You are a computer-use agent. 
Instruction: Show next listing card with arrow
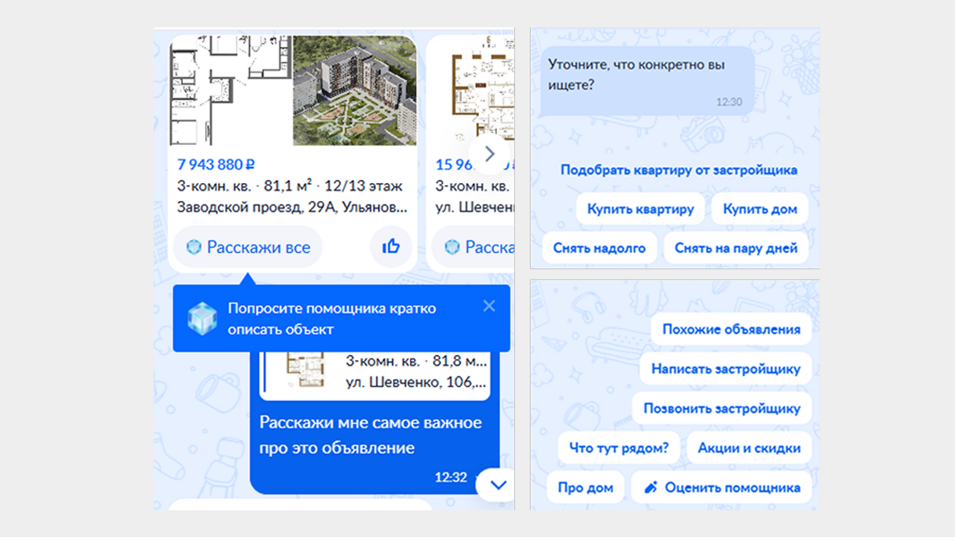pyautogui.click(x=489, y=154)
